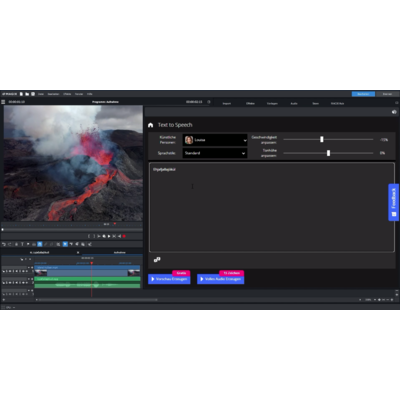This screenshot has height=400, width=400.
Task: Switch to the Effekte tab
Action: tap(250, 103)
